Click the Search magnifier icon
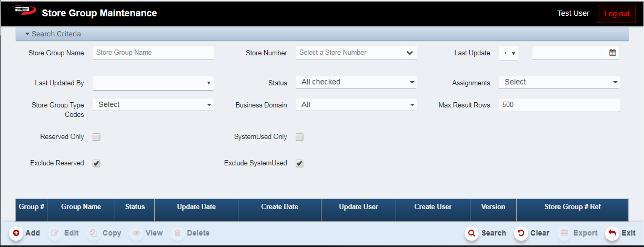The width and height of the screenshot is (644, 247). click(472, 233)
